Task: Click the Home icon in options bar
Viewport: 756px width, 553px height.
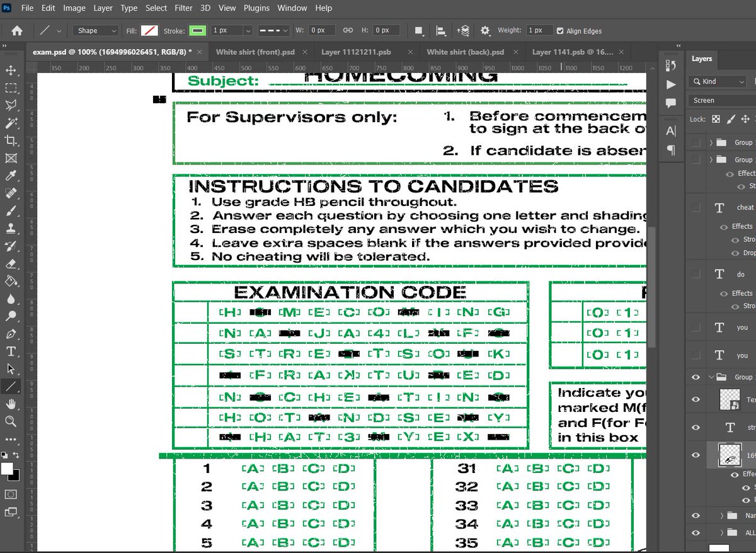Action: (17, 30)
